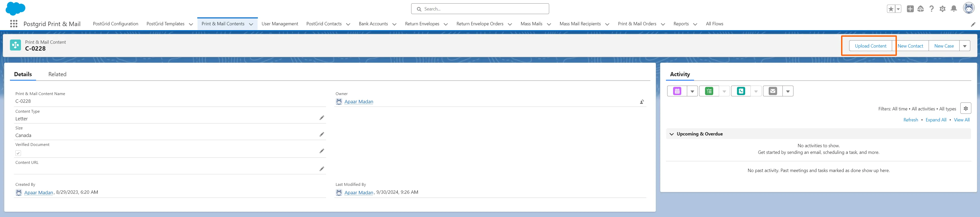Open activity timeline filter settings gear

(x=965, y=108)
